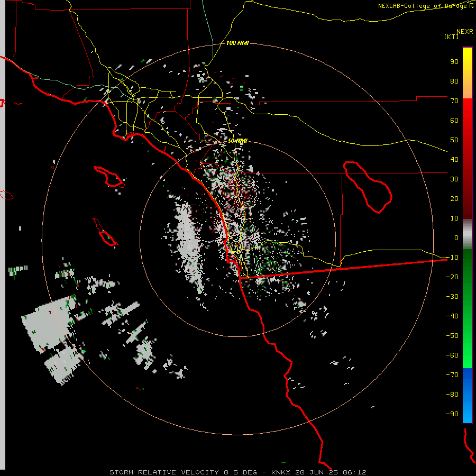Select the green segment of the color bar
The image size is (476, 476).
click(x=467, y=309)
